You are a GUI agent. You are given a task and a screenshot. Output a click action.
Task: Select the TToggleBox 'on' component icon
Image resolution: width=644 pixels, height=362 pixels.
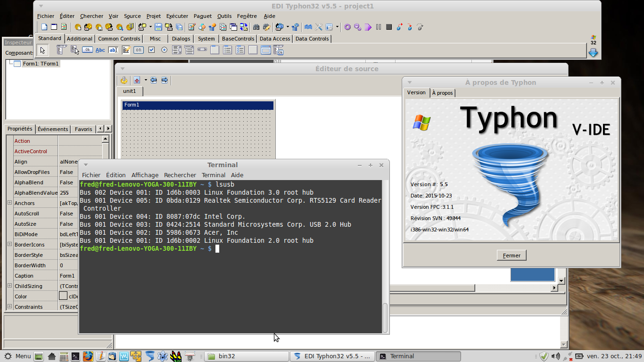tap(139, 50)
